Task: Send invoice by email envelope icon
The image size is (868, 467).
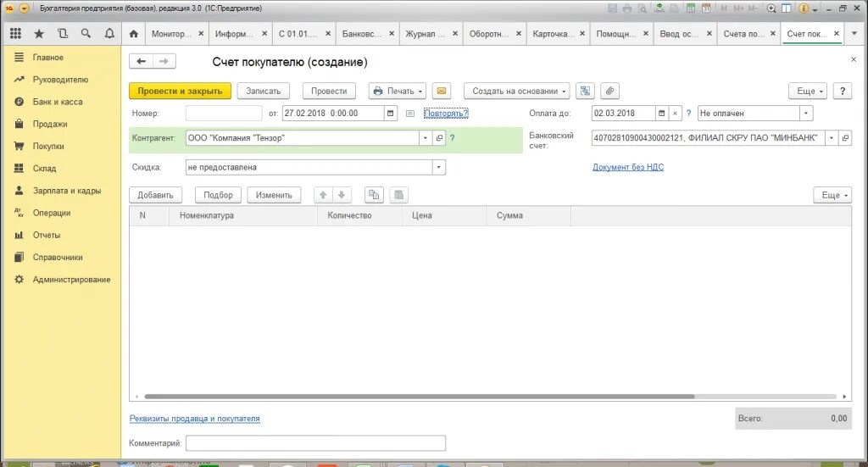Action: pyautogui.click(x=442, y=91)
